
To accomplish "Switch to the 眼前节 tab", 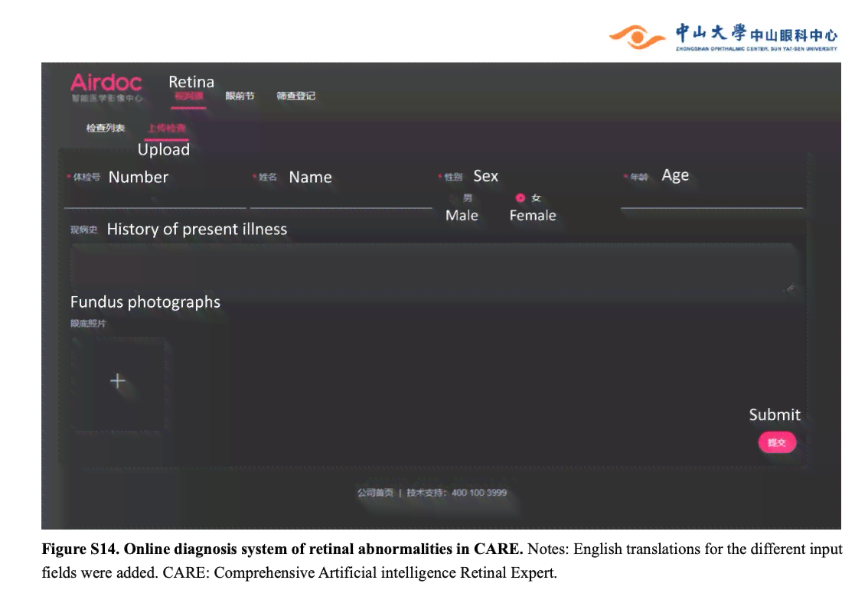I will coord(240,96).
